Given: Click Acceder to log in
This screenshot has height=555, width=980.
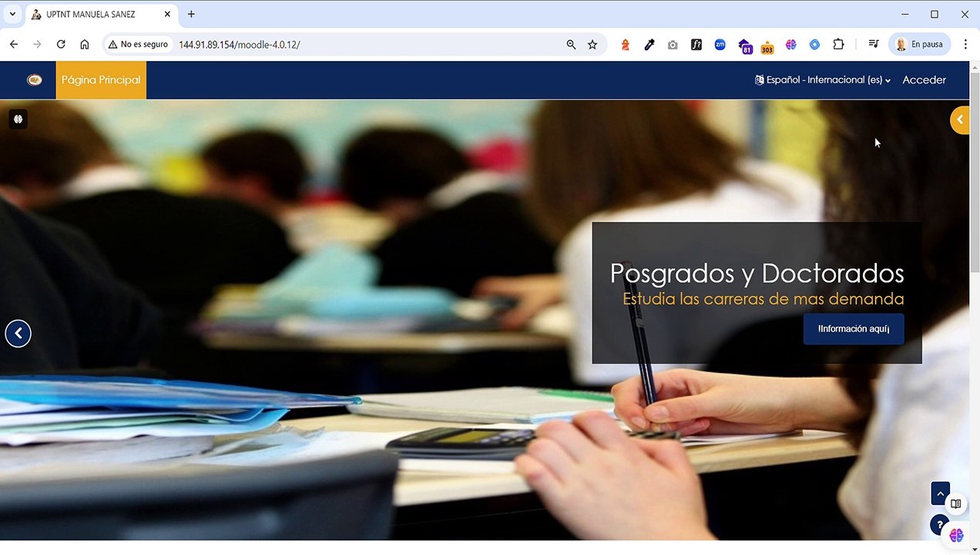Looking at the screenshot, I should (924, 80).
